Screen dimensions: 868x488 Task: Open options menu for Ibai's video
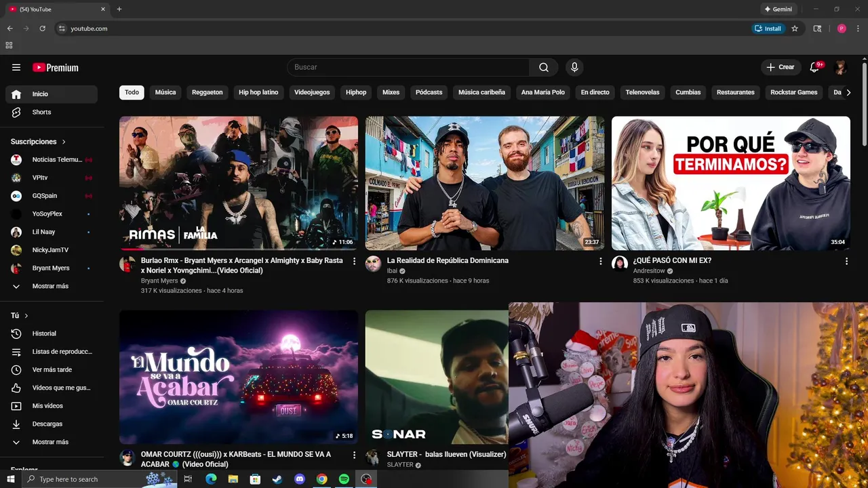tap(600, 261)
